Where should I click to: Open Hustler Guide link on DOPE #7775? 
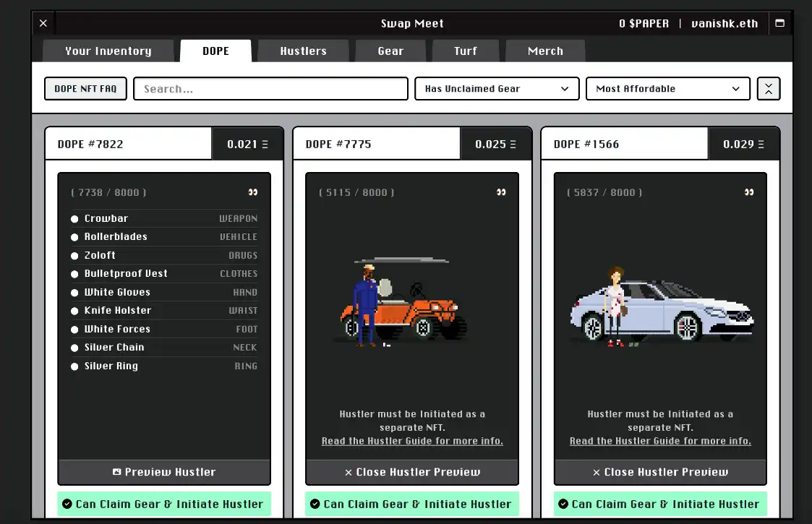412,441
